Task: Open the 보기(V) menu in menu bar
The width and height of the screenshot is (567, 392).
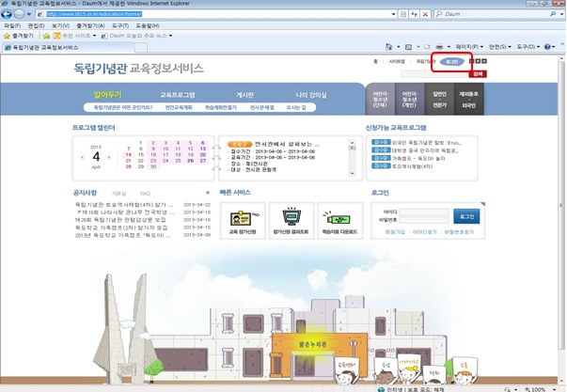Action: (61, 25)
